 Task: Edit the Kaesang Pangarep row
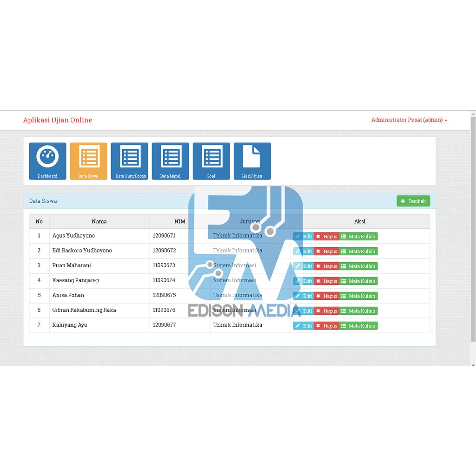pyautogui.click(x=304, y=281)
